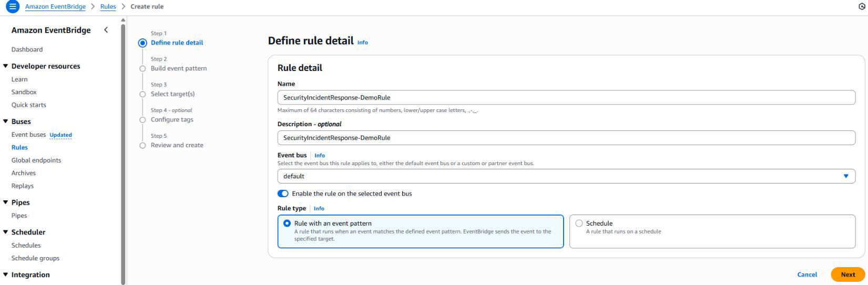
Task: Collapse the Developer resources section
Action: coord(6,66)
